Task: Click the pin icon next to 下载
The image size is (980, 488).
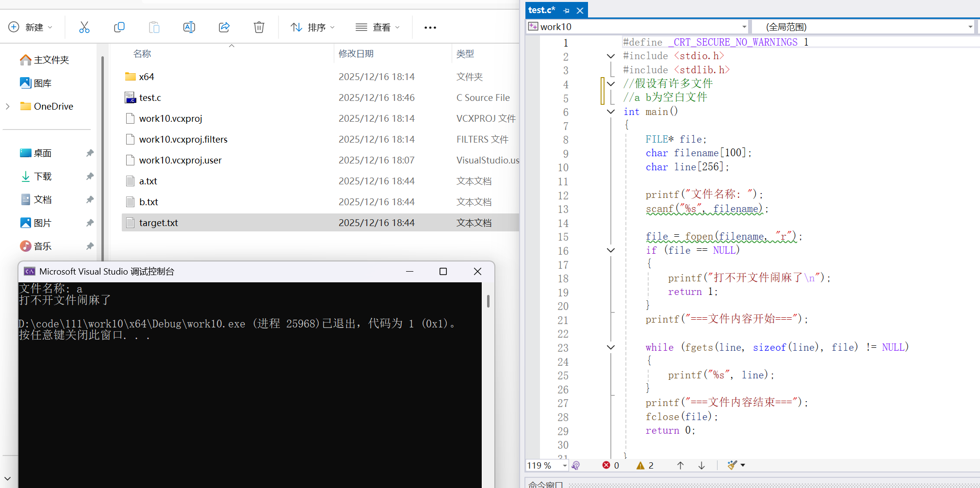Action: coord(90,177)
